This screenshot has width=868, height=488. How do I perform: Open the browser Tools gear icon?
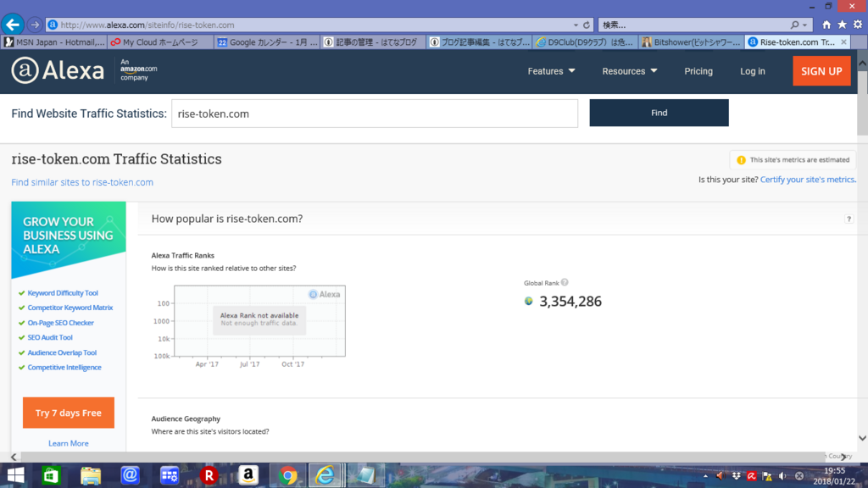coord(858,25)
